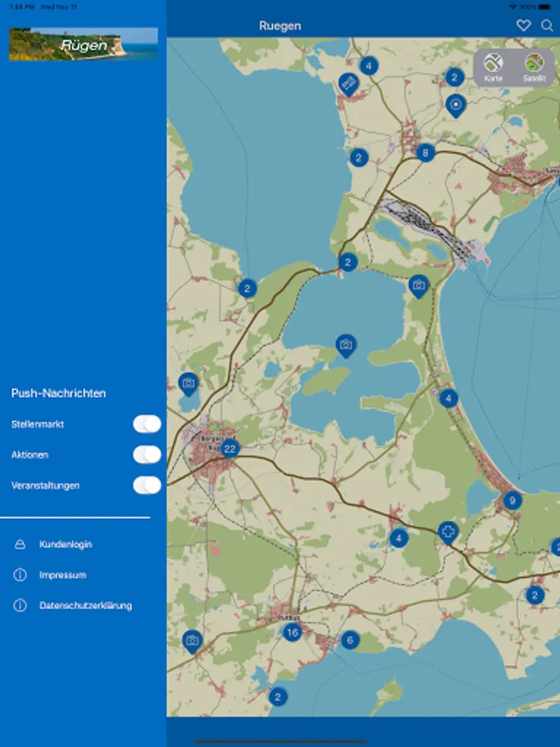Select camera pin north of Bergen
The height and width of the screenshot is (747, 560).
point(188,384)
